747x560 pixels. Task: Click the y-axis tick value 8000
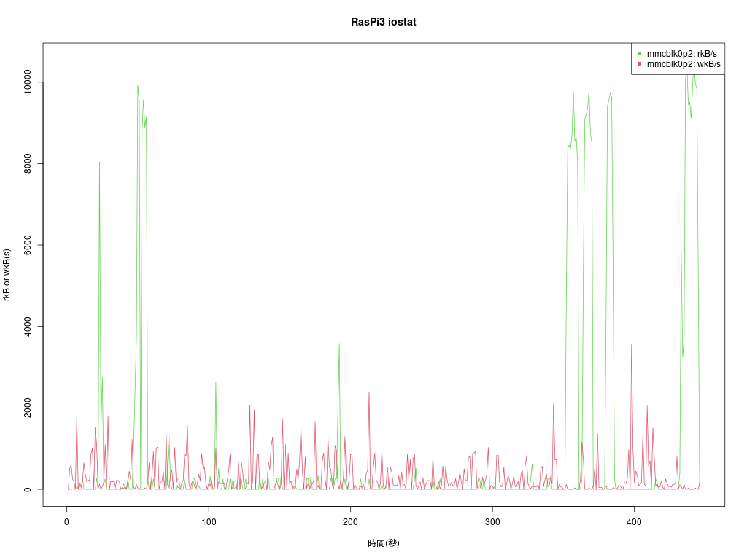pos(27,163)
